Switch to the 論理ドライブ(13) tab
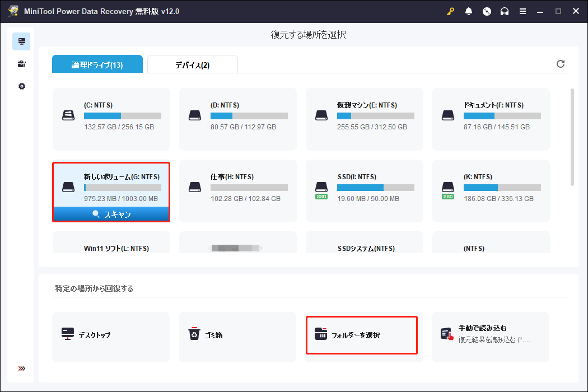This screenshot has width=588, height=392. pos(97,64)
